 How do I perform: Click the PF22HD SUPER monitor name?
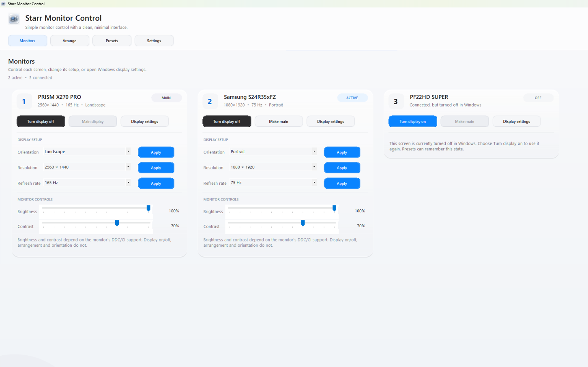coord(429,97)
